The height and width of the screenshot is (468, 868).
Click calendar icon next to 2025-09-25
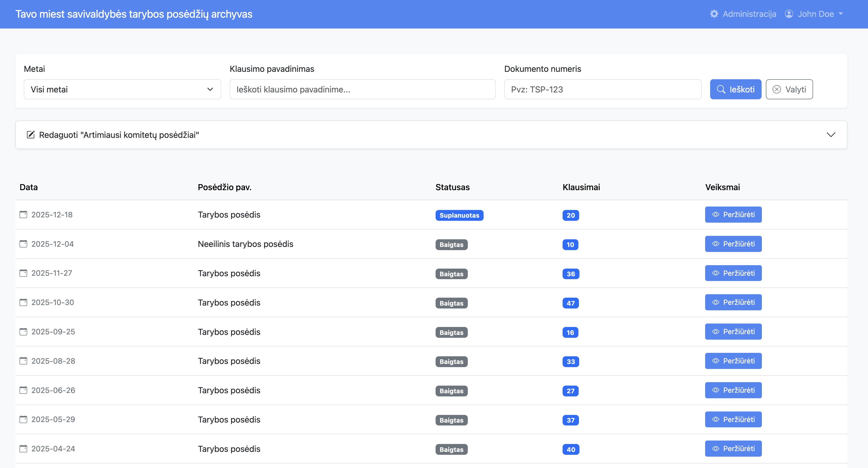[23, 332]
